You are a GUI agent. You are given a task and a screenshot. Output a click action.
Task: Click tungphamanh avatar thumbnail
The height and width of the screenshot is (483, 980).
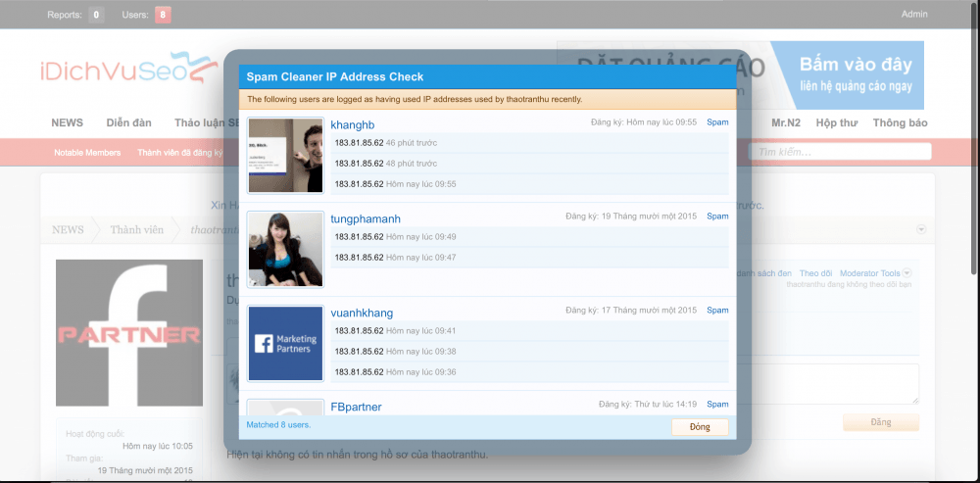[x=285, y=249]
